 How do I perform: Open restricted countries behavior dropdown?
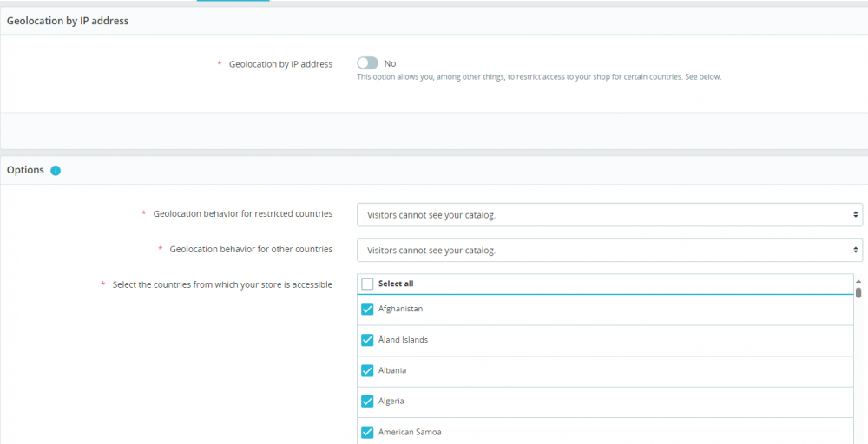609,214
